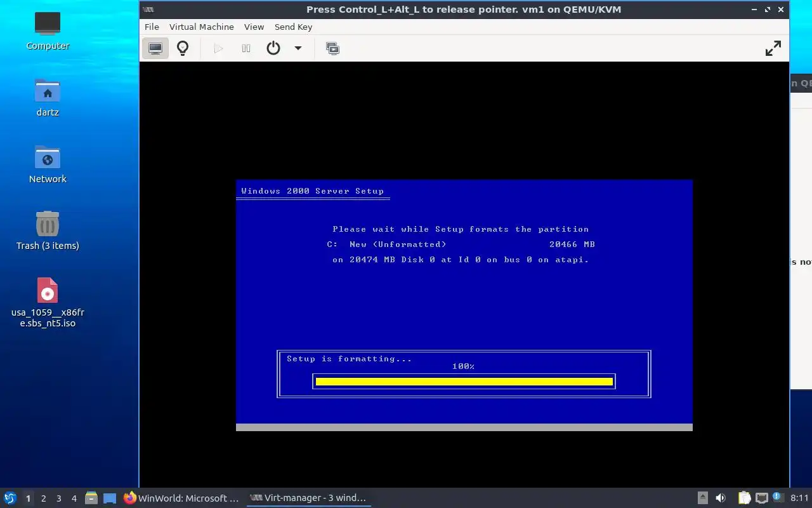The height and width of the screenshot is (508, 812).
Task: Open the update notification tray icon
Action: 778,498
